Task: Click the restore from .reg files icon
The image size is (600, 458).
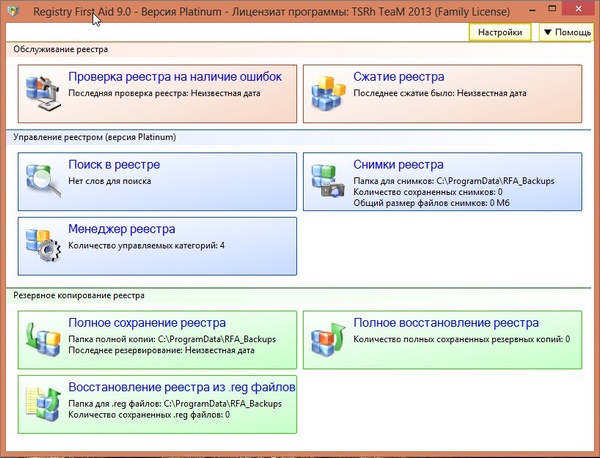Action: click(x=43, y=404)
